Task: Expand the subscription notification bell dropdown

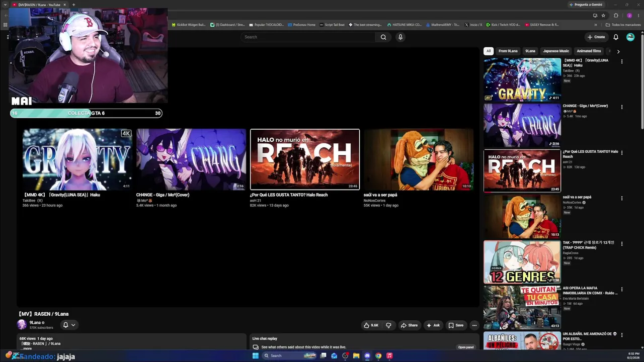Action: click(69, 325)
